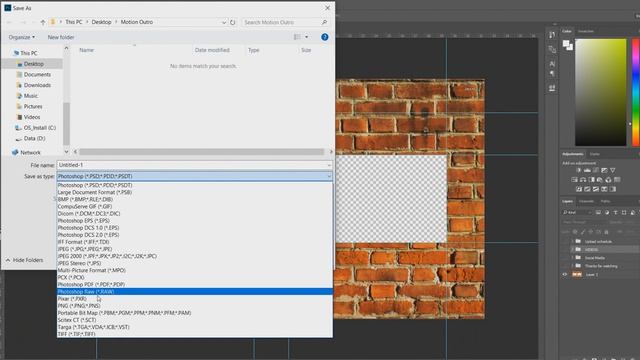Add a Channel Mixer adjustment

tap(609, 180)
